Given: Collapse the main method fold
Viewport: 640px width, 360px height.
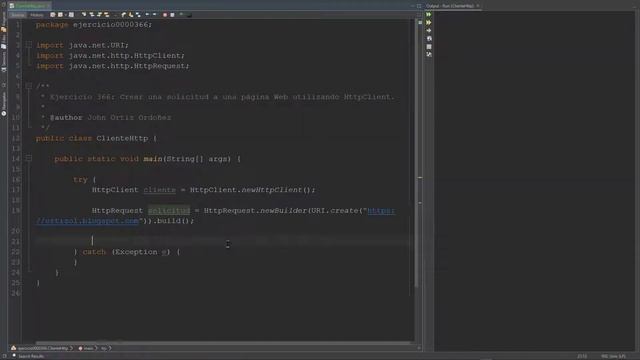Looking at the screenshot, I should point(29,158).
